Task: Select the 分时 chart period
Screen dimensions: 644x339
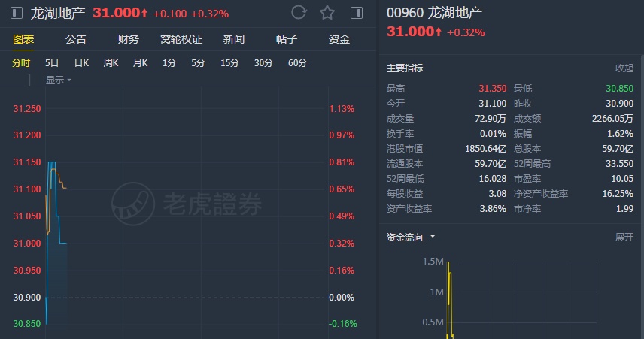Action: (21, 63)
